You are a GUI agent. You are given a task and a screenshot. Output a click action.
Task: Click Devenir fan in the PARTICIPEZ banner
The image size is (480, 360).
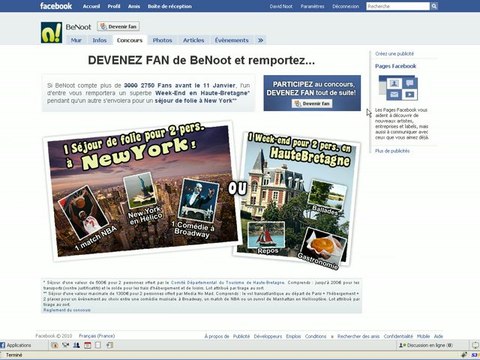point(312,104)
